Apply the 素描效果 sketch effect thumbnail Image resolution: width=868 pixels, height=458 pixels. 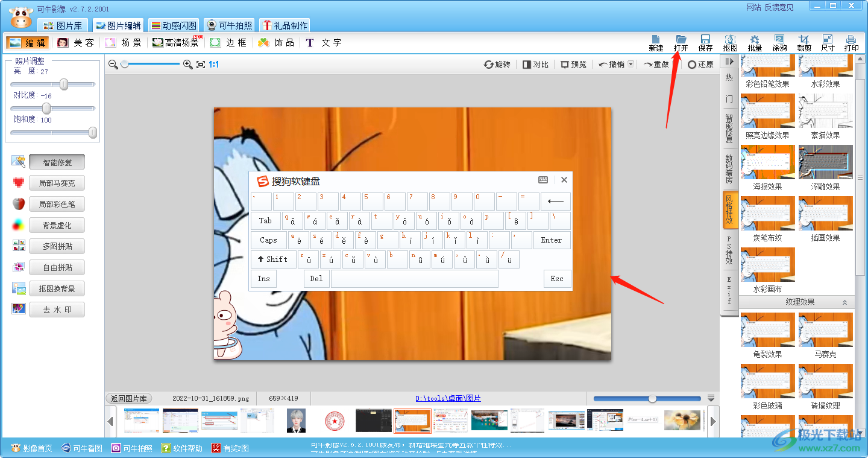[x=826, y=110]
